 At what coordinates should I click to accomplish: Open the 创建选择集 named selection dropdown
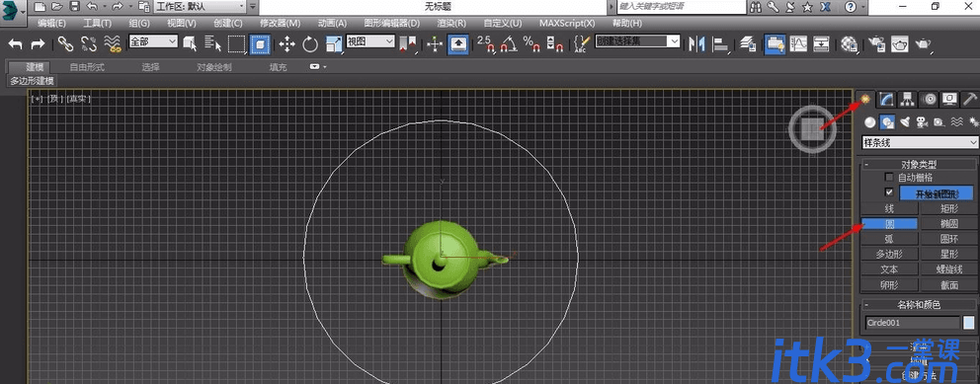tap(637, 41)
